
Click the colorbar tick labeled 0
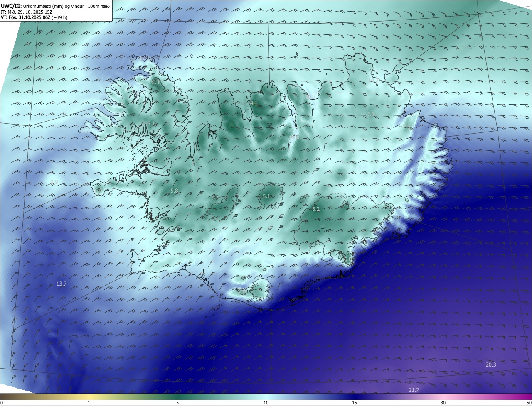(x=2, y=403)
